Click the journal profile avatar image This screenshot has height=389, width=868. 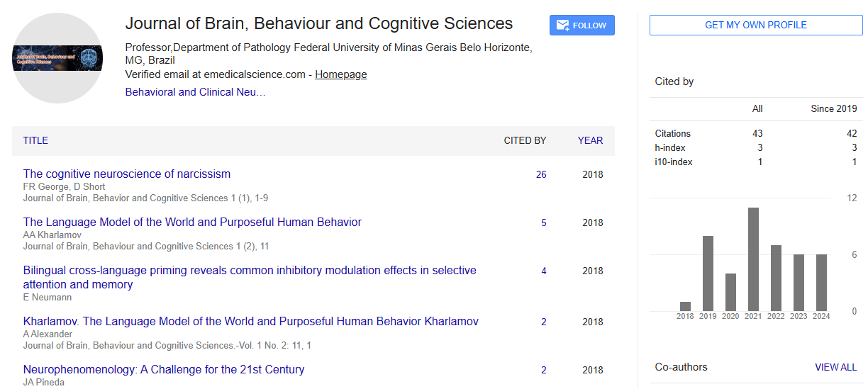pyautogui.click(x=57, y=58)
